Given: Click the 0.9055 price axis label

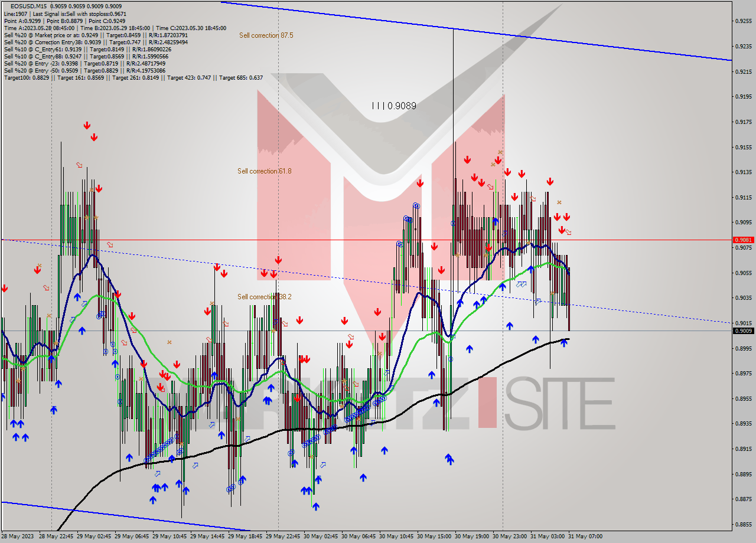Looking at the screenshot, I should 742,273.
